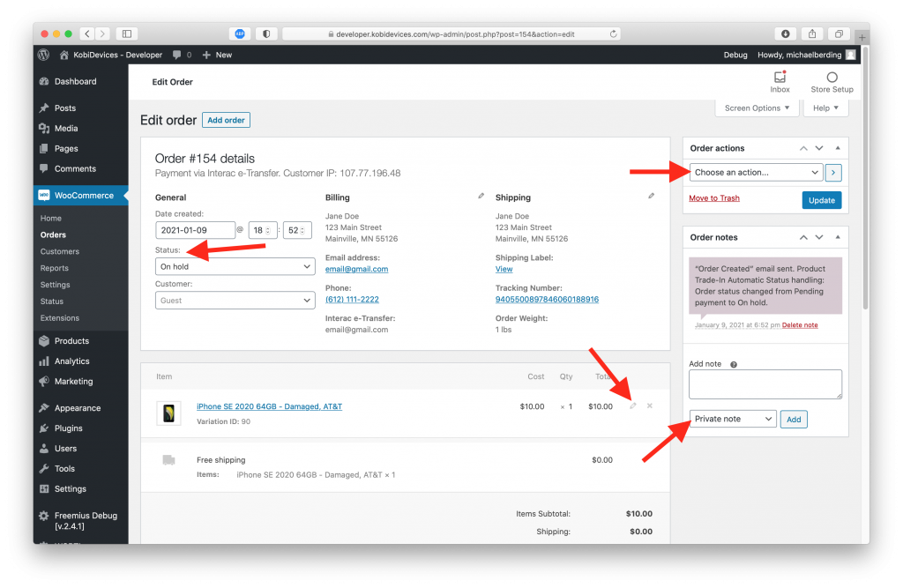
Task: Open Reports submenu item
Action: click(54, 268)
